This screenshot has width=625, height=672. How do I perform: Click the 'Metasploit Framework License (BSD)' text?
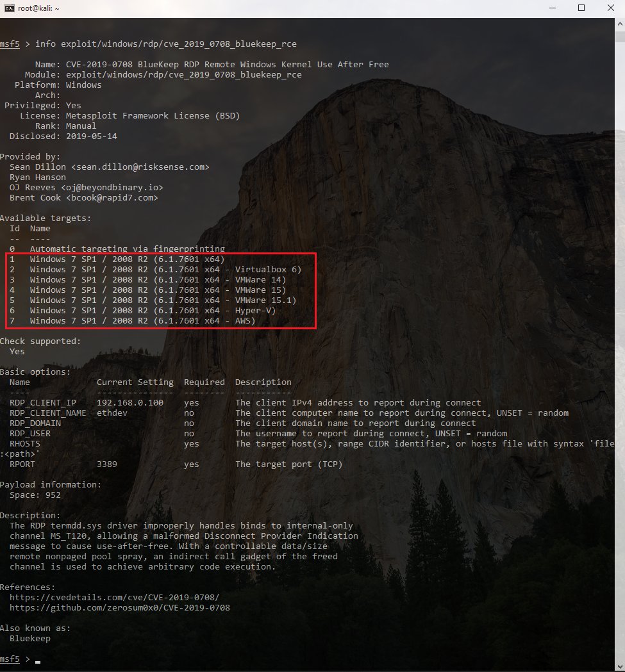153,116
